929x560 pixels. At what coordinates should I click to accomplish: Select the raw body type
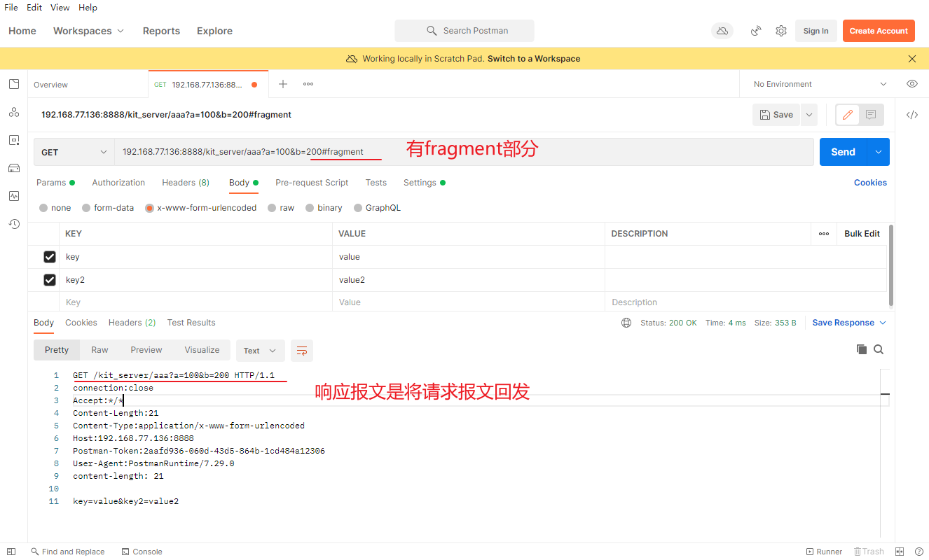(x=272, y=208)
